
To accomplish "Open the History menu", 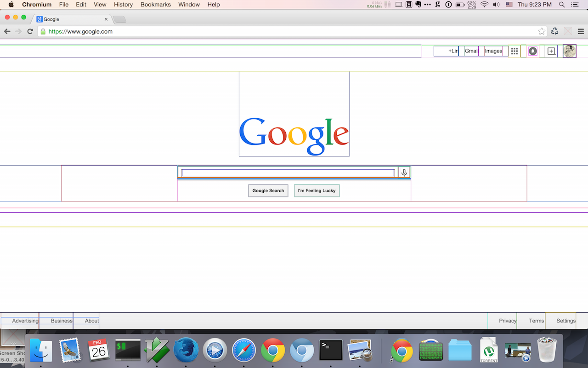I will (x=123, y=5).
